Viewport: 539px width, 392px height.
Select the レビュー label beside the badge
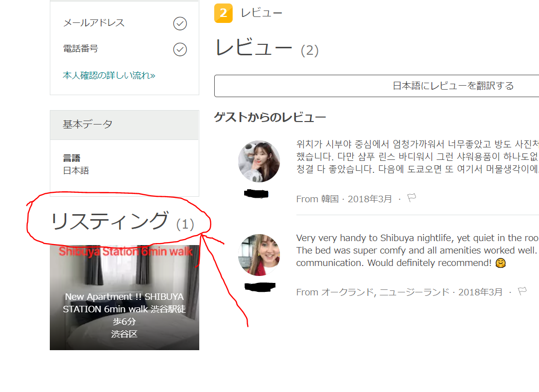[x=262, y=13]
